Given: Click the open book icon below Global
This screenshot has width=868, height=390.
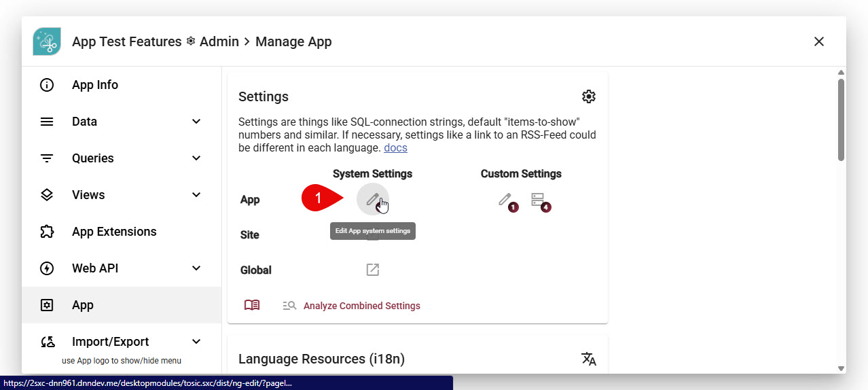Looking at the screenshot, I should [x=252, y=306].
